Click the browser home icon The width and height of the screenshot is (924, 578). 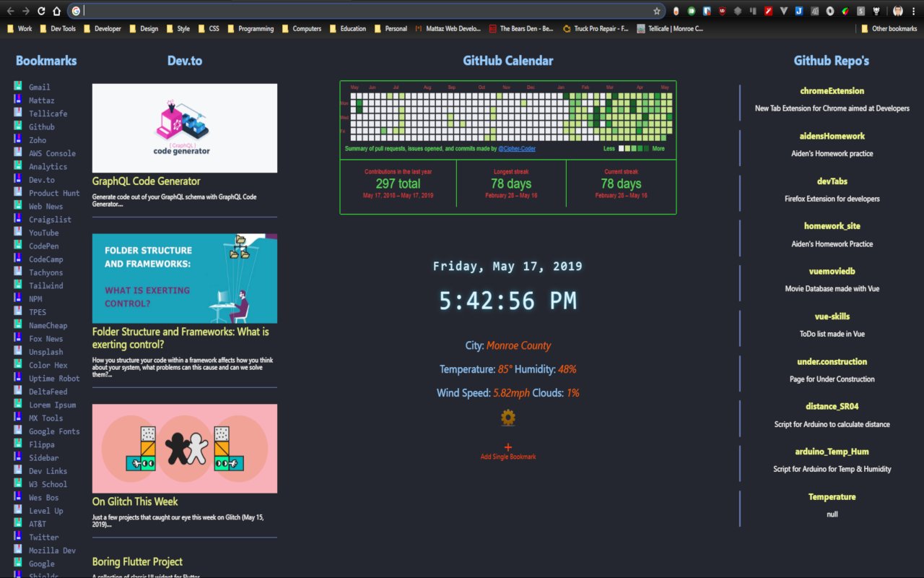[56, 11]
